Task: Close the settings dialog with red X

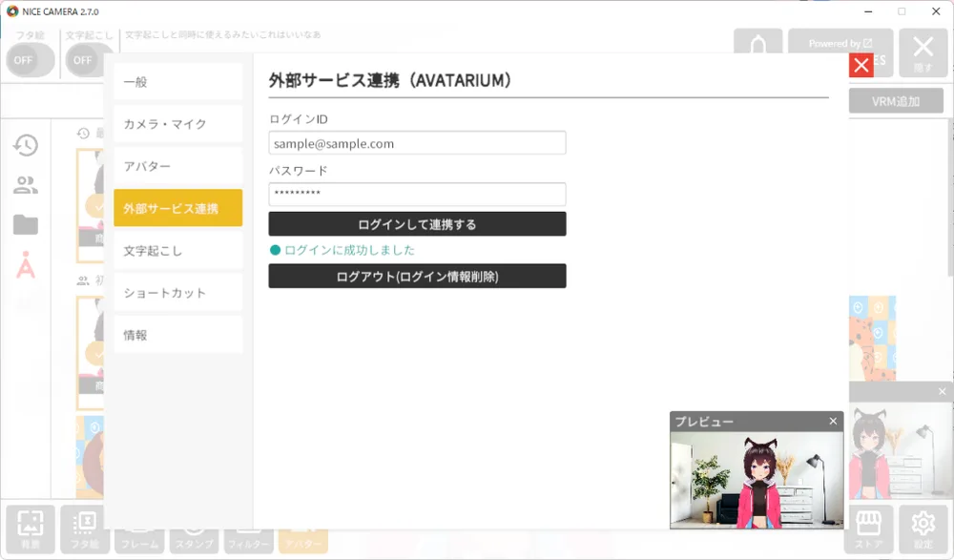Action: [861, 65]
